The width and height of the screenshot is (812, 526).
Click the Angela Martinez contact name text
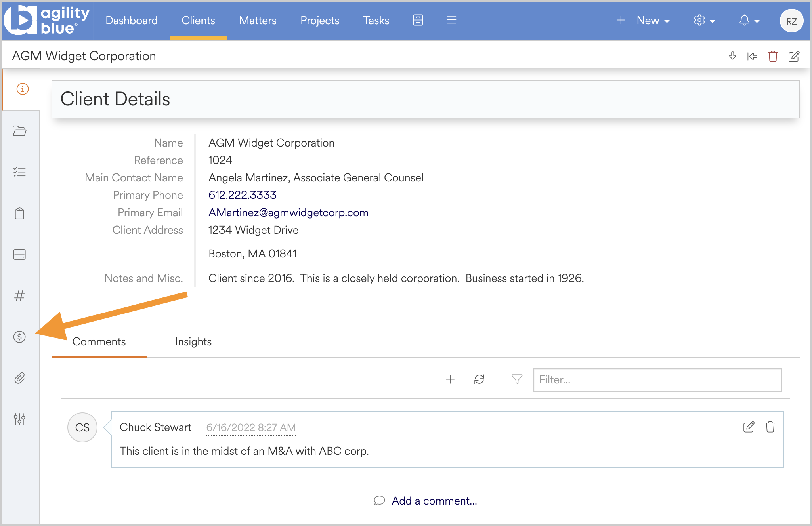[x=316, y=177]
